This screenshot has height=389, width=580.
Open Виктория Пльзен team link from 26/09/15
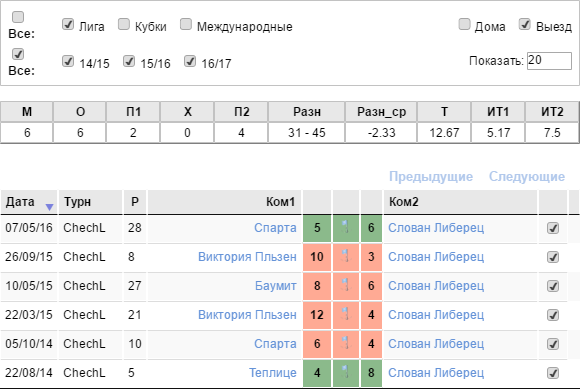coord(247,257)
